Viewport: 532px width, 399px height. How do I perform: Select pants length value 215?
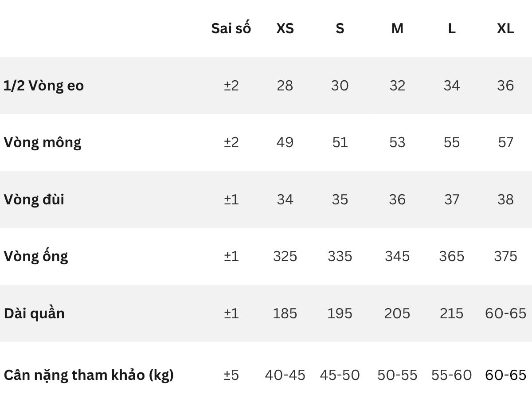coord(451,313)
